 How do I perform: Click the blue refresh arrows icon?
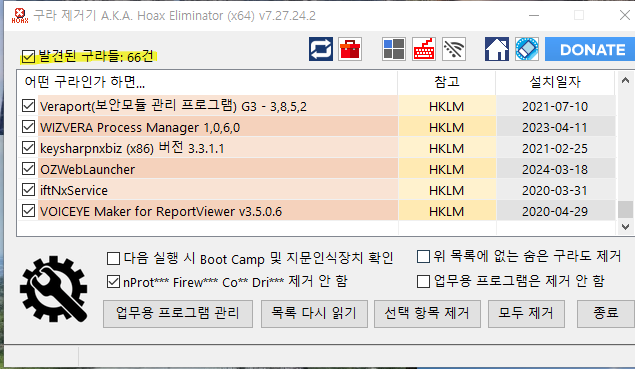321,49
